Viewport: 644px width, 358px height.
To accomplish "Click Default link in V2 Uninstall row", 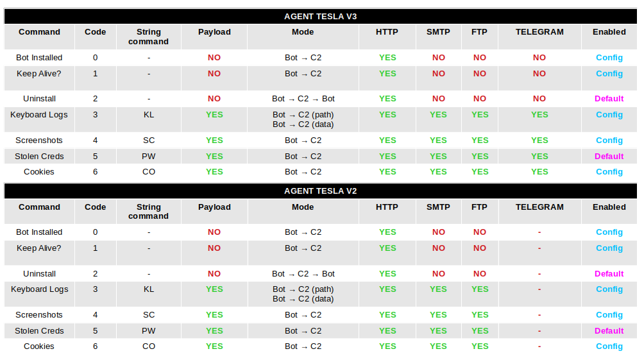I will (x=609, y=274).
